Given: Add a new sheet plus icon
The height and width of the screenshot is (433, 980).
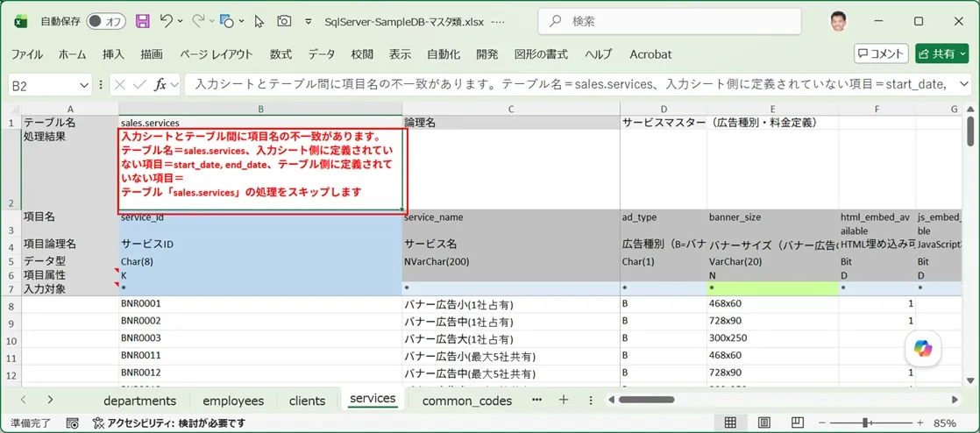Looking at the screenshot, I should pos(564,400).
